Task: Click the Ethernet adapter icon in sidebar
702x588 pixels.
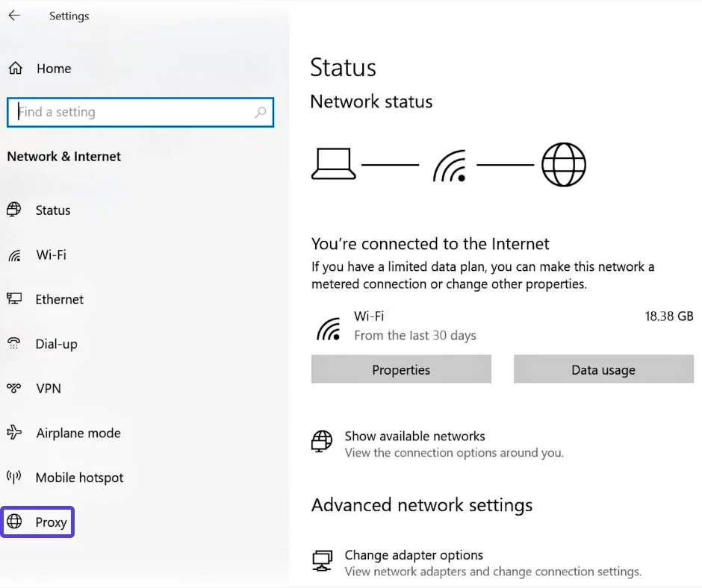Action: (15, 299)
